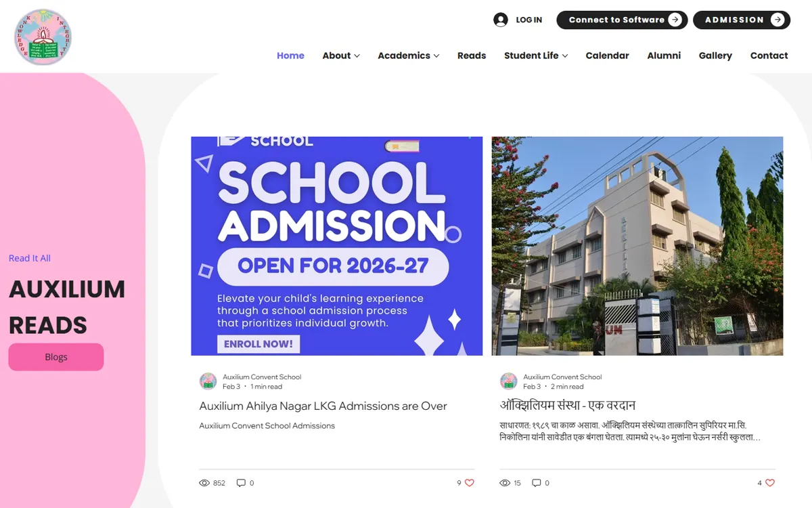Click the Student Life menu label
The image size is (812, 508).
pyautogui.click(x=531, y=56)
